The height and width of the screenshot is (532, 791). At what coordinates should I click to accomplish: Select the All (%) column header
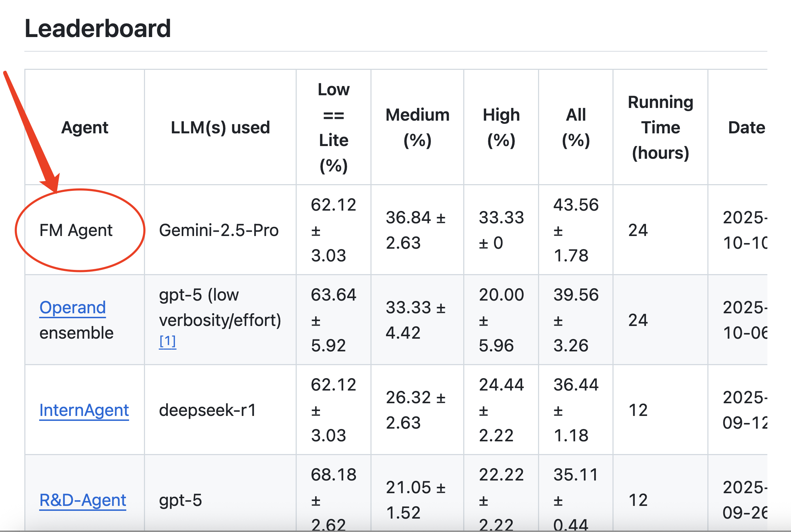[x=576, y=127]
